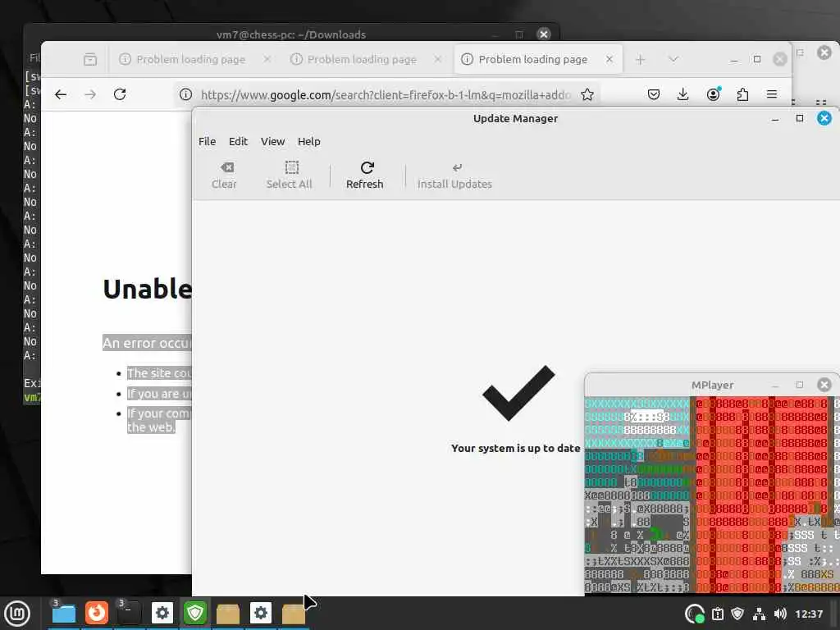This screenshot has height=630, width=840.
Task: Open the File menu in Update Manager
Action: click(208, 141)
